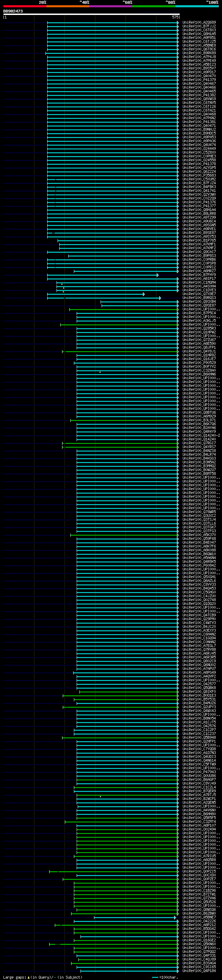Image resolution: width=222 pixels, height=980 pixels.
Task: Click the UniRef100_Q9SE87 alignment bar
Action: [x=140, y=306]
